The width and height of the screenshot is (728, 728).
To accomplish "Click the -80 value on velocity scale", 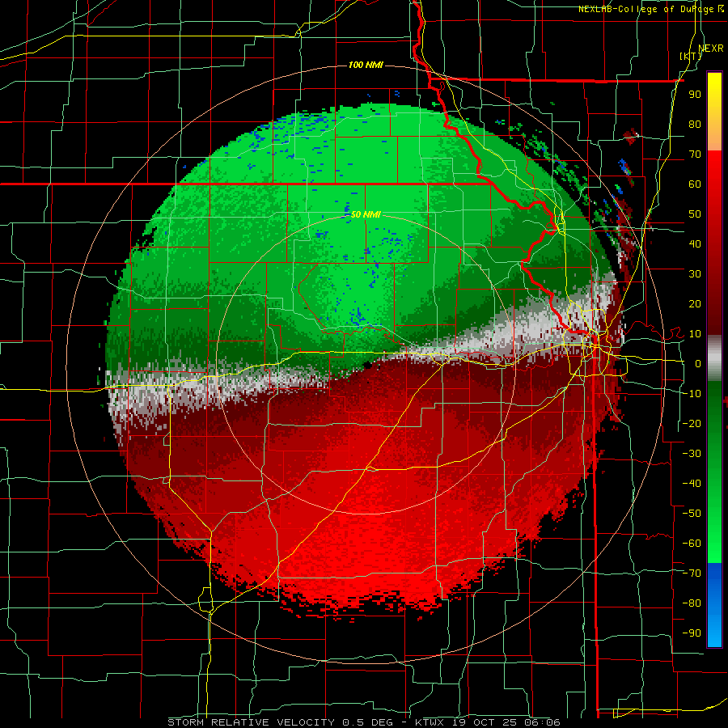I will pos(692,603).
